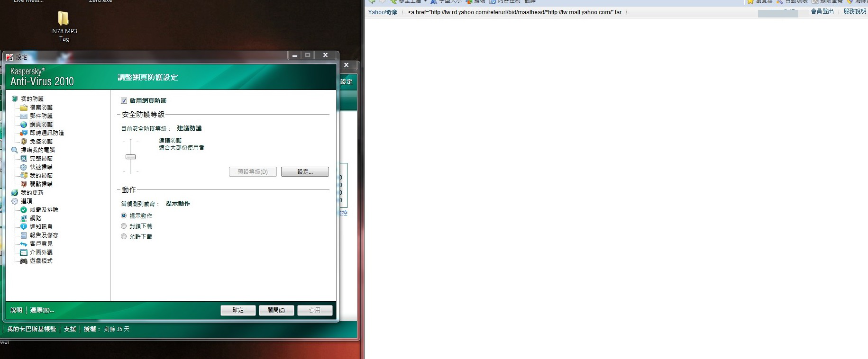Image resolution: width=868 pixels, height=359 pixels.
Task: Open 通知訊息 info icon in tree
Action: tap(24, 227)
